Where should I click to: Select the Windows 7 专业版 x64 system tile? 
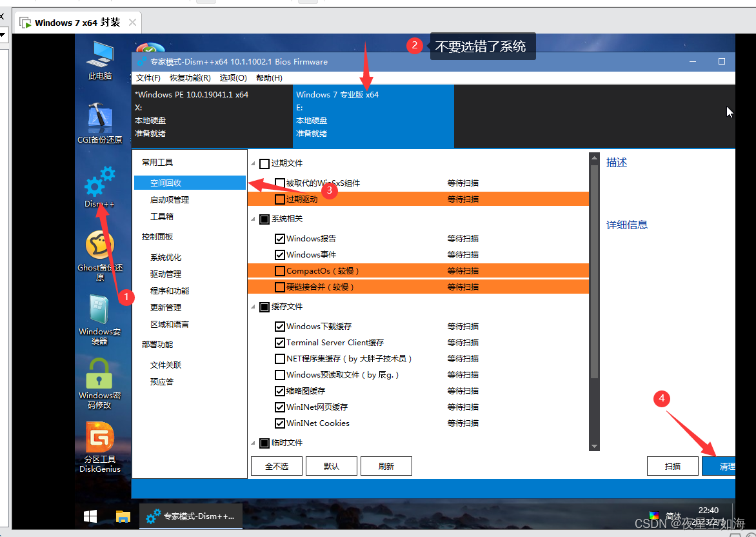click(373, 116)
